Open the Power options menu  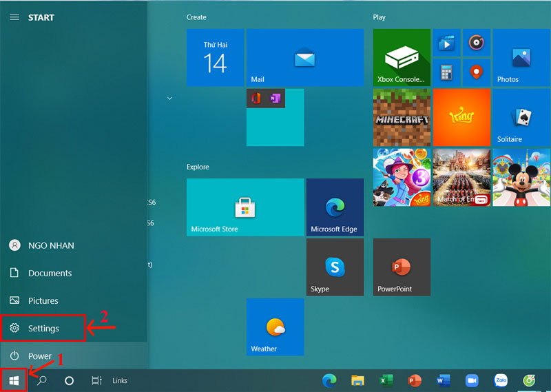point(74,355)
